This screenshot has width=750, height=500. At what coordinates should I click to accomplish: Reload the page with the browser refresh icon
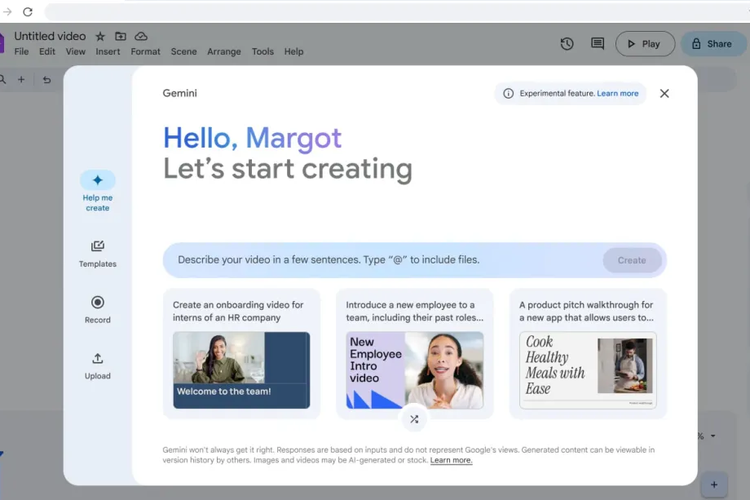[28, 11]
